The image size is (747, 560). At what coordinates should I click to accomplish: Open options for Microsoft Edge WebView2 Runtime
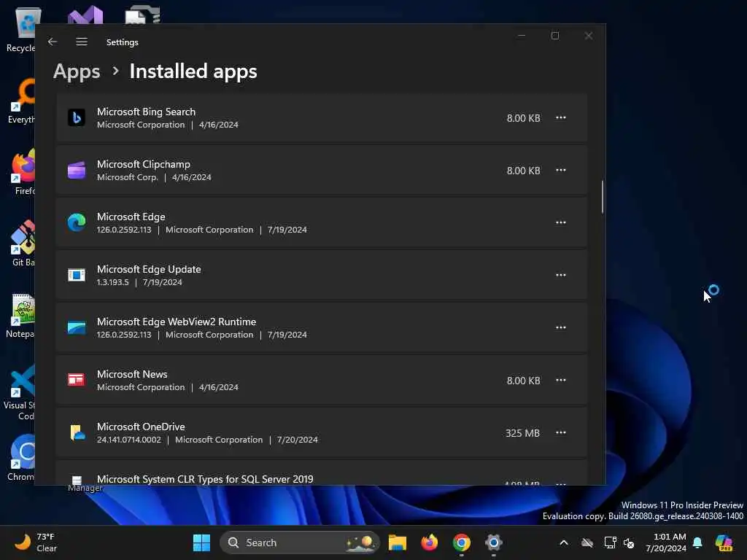(x=561, y=327)
